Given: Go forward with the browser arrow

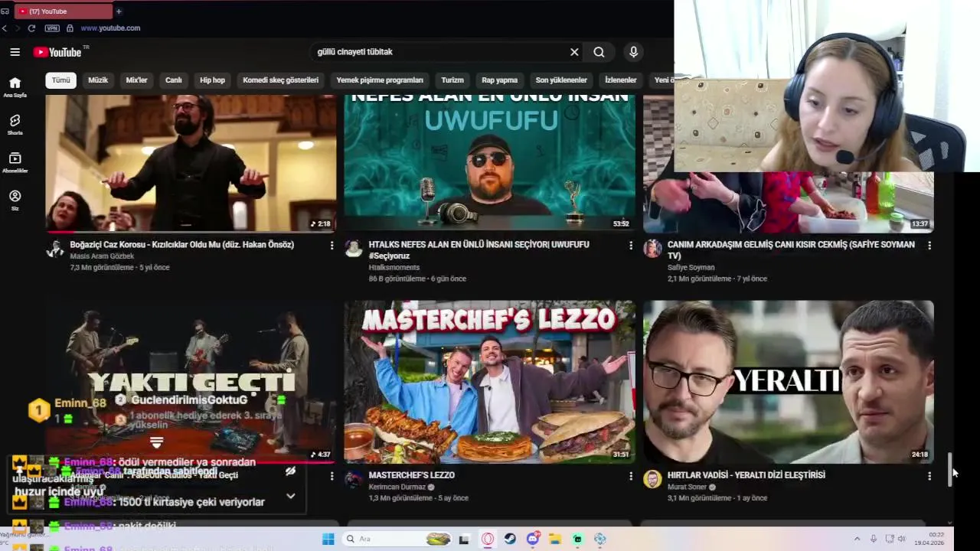Looking at the screenshot, I should pyautogui.click(x=17, y=28).
